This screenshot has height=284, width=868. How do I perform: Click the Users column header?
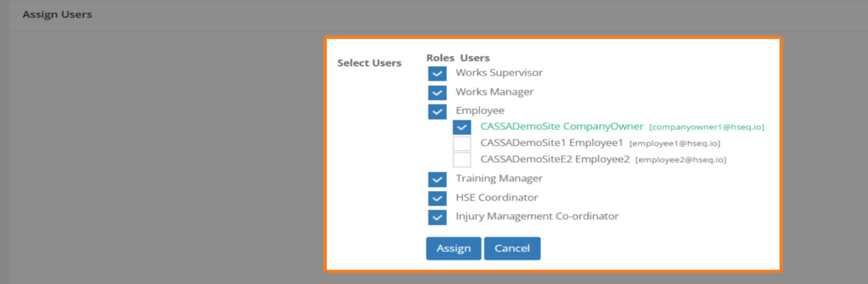pos(475,58)
